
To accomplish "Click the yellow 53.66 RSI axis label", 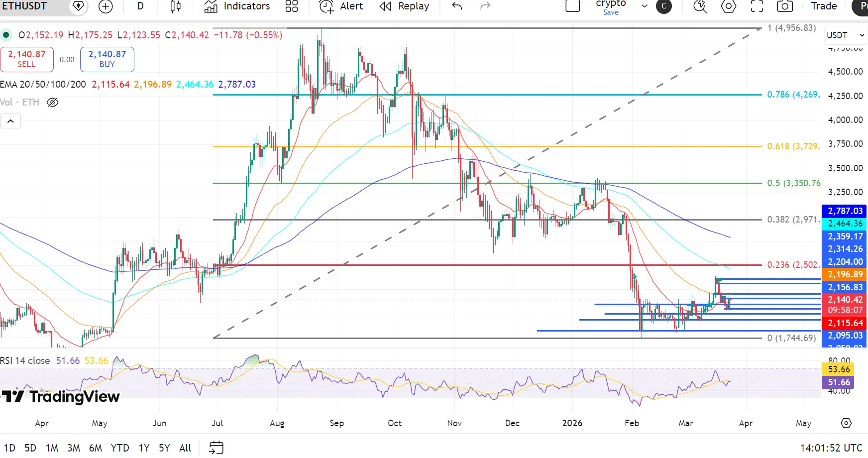I will [839, 369].
